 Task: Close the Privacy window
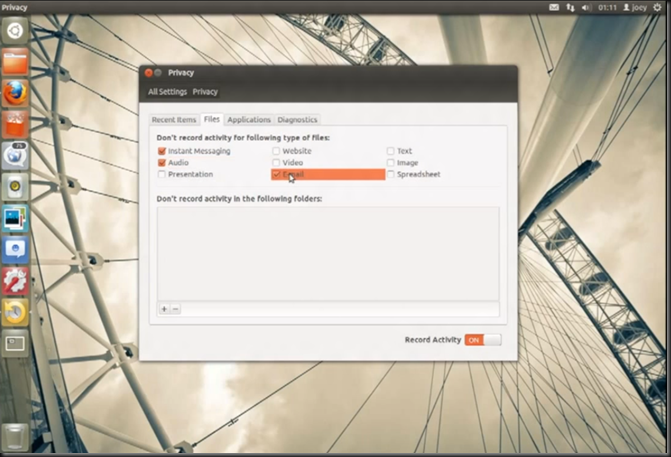148,73
